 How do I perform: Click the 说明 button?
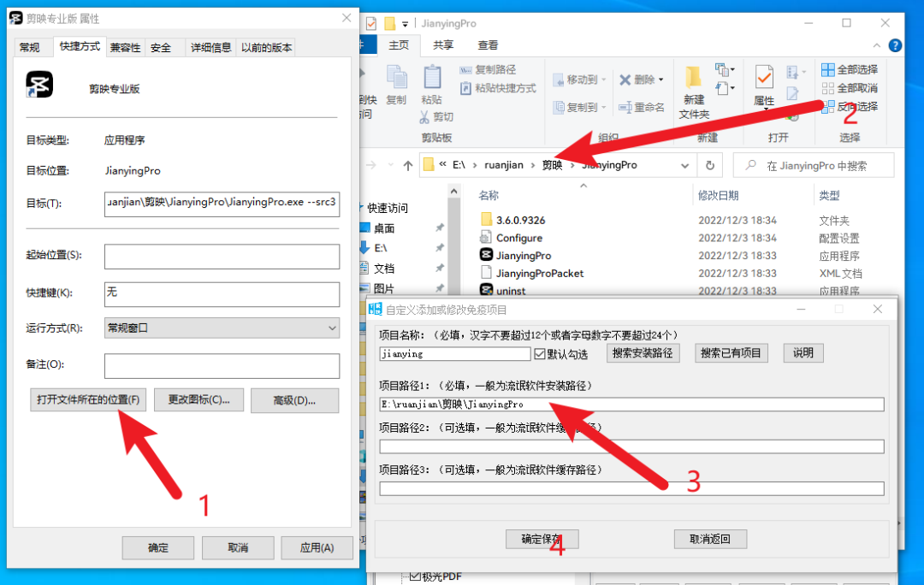pyautogui.click(x=803, y=353)
